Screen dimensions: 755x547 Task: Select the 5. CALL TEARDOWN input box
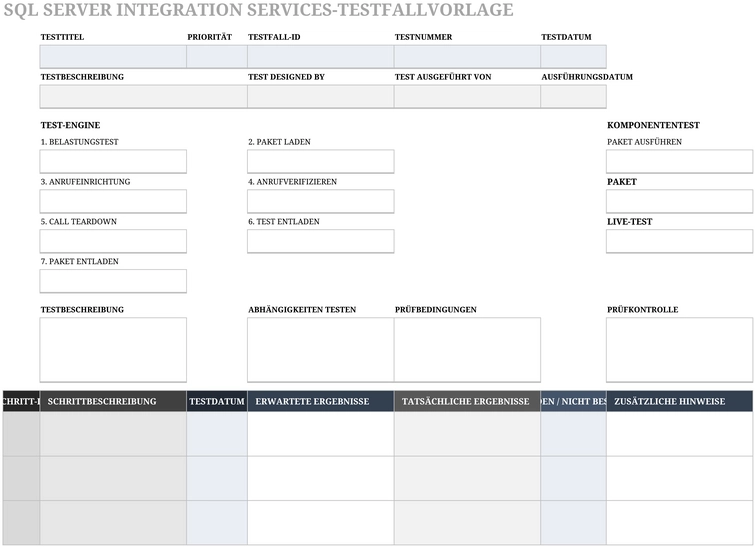pos(113,241)
